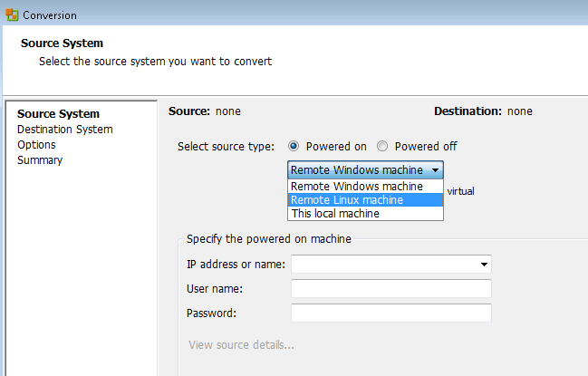Open View source details link
The width and height of the screenshot is (588, 376).
[241, 344]
